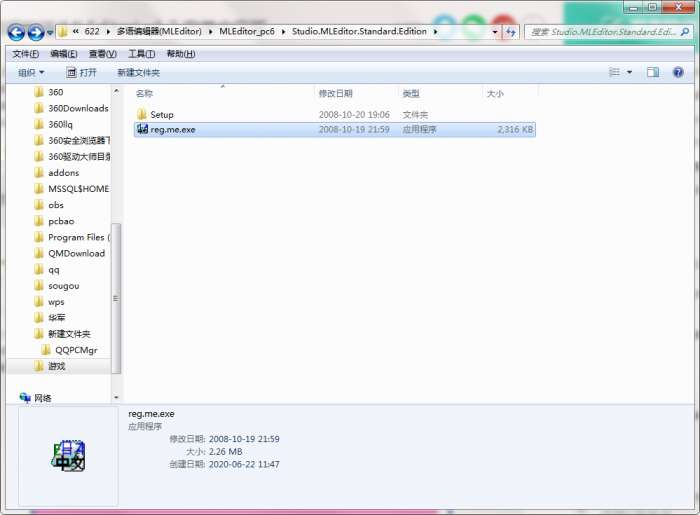Open the recent locations dropdown arrow
This screenshot has height=515, width=700.
pyautogui.click(x=50, y=33)
